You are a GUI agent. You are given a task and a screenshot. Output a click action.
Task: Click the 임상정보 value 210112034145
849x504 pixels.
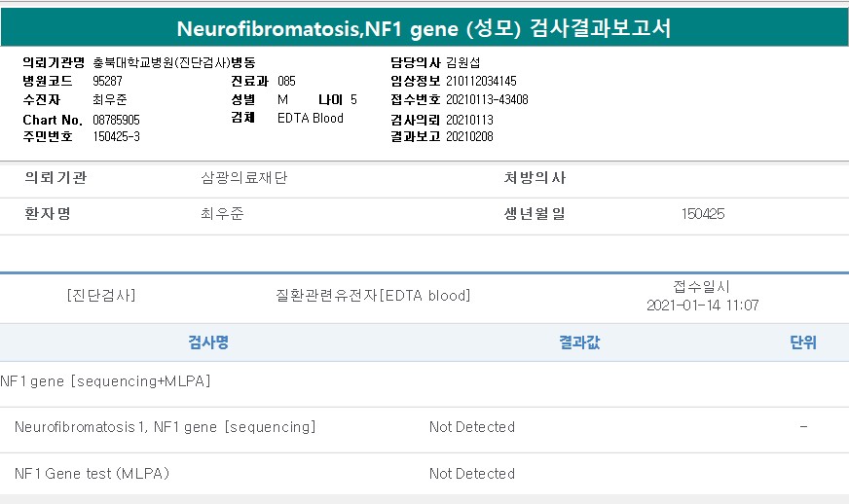(x=481, y=81)
